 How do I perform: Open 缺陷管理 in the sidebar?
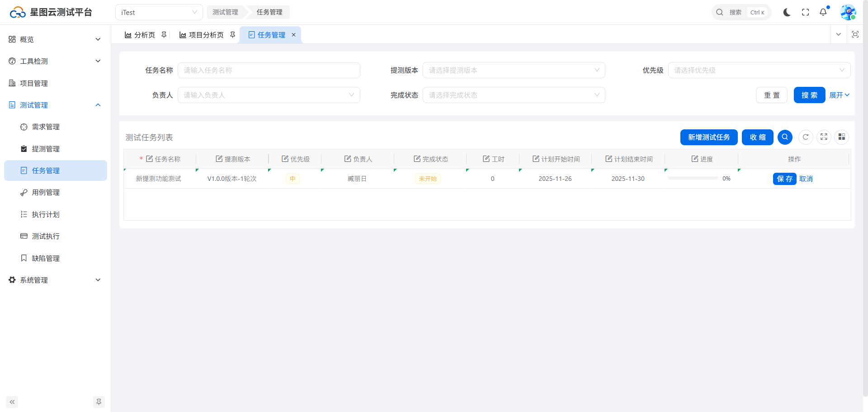(x=46, y=258)
